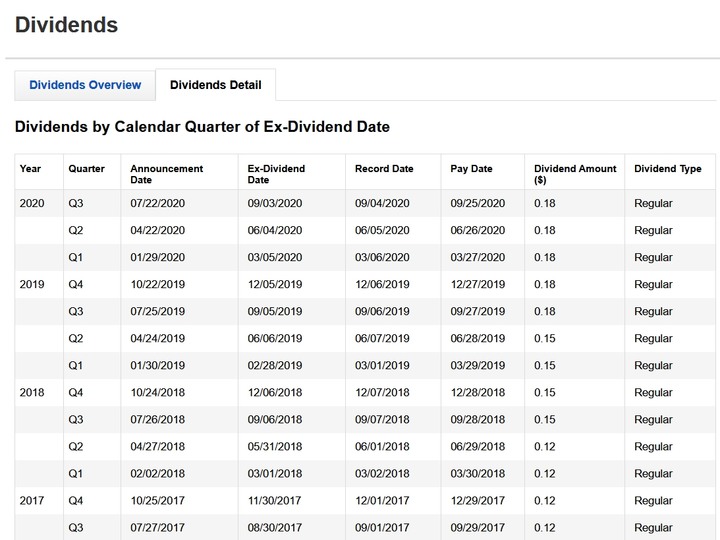Click pay date 03/29/2019
This screenshot has height=540, width=720.
(478, 366)
